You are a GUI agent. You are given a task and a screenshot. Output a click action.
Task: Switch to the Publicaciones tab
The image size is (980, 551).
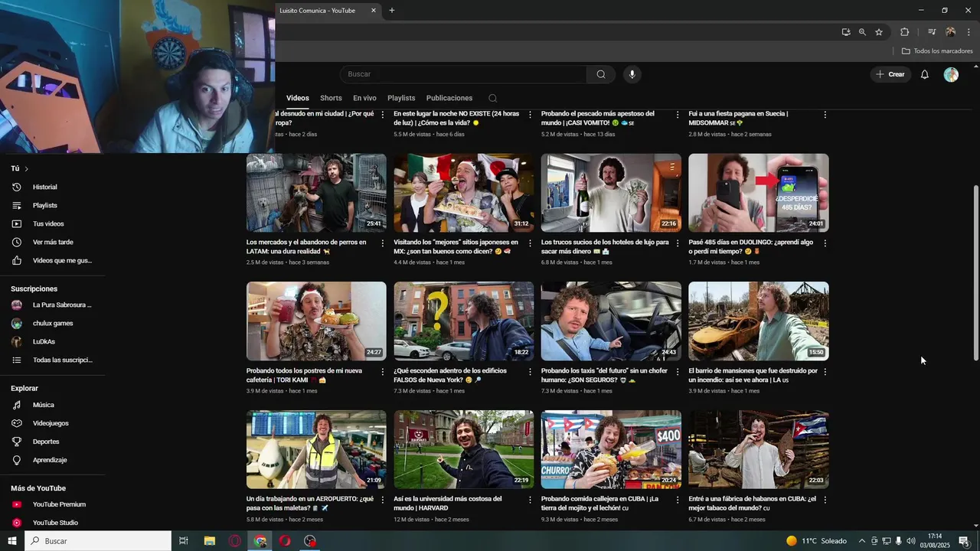tap(449, 98)
